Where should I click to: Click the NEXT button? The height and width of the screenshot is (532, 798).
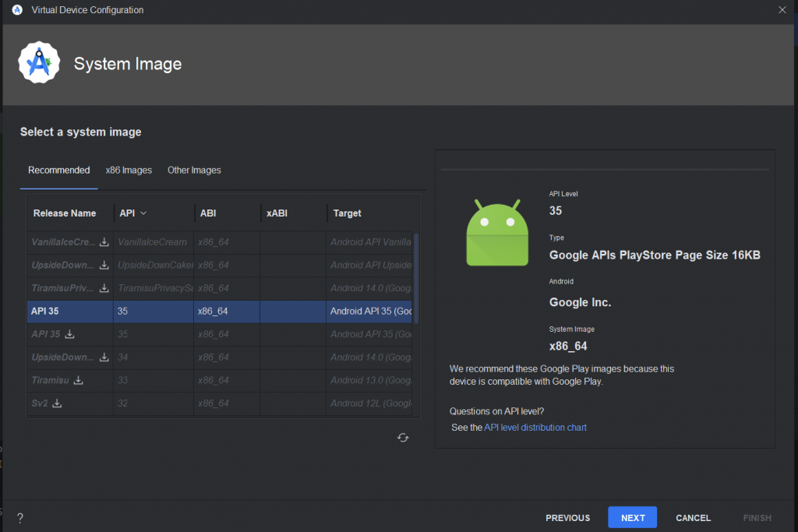(632, 518)
